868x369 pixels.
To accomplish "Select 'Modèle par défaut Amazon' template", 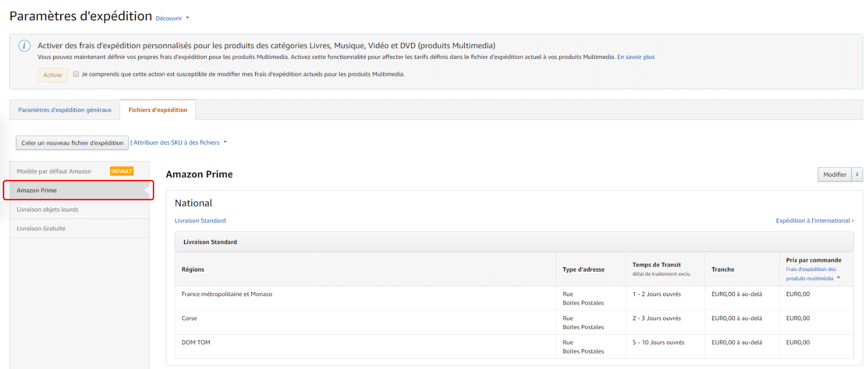I will click(x=54, y=171).
